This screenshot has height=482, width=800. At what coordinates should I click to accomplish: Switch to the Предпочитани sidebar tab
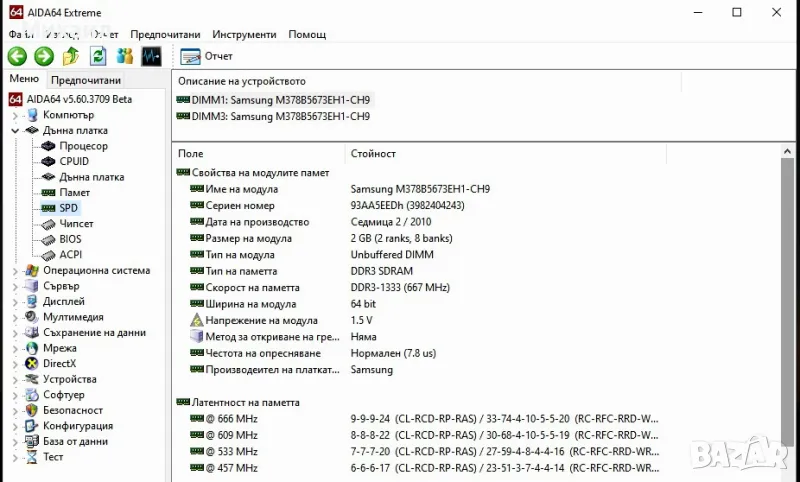coord(86,80)
